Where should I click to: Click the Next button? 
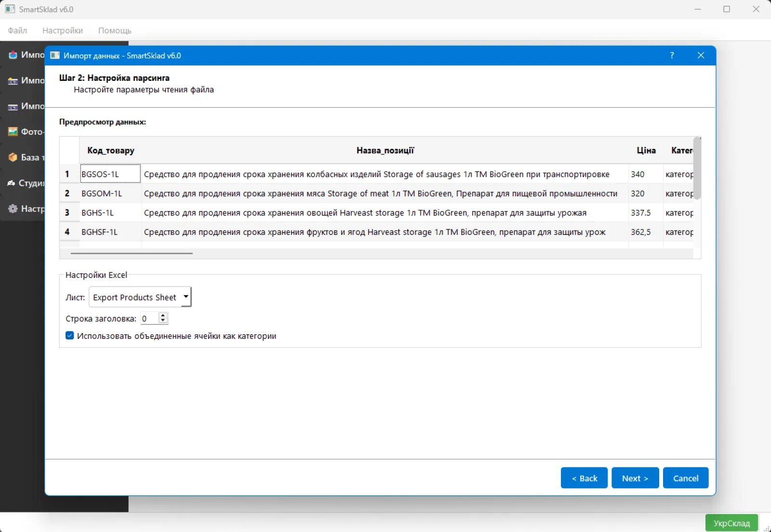(635, 478)
